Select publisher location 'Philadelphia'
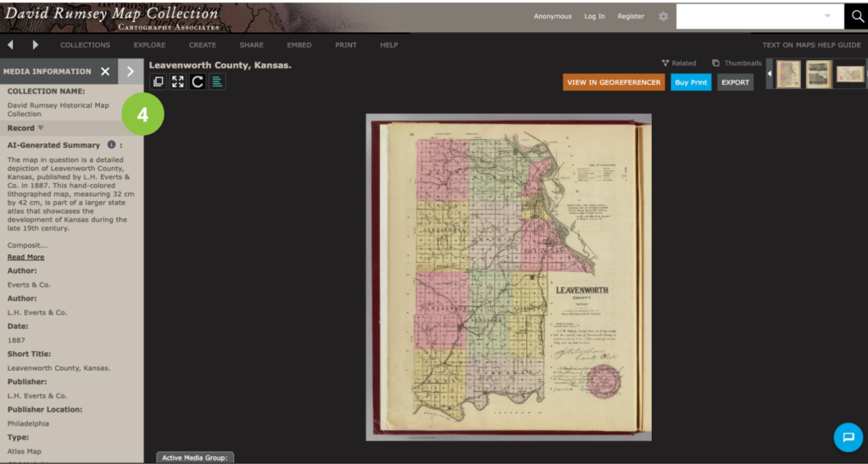Image resolution: width=868 pixels, height=464 pixels. point(28,423)
